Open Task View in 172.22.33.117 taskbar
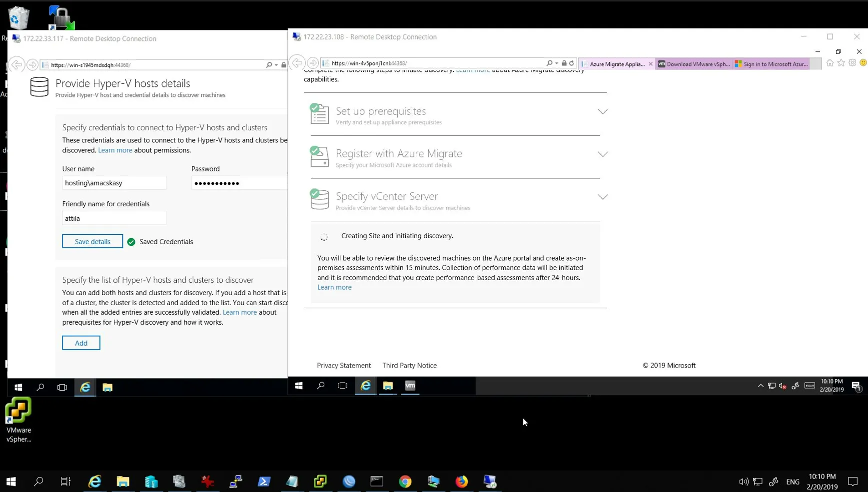Image resolution: width=868 pixels, height=492 pixels. (62, 388)
